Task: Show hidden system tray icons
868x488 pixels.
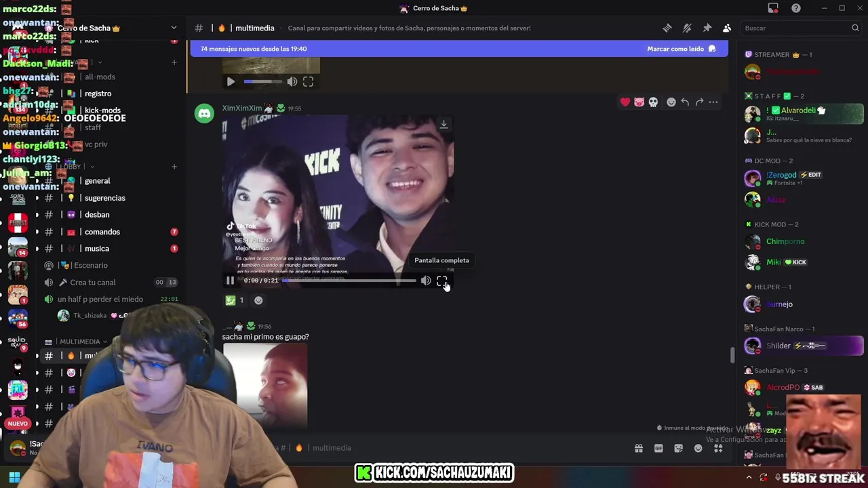Action: 749,477
